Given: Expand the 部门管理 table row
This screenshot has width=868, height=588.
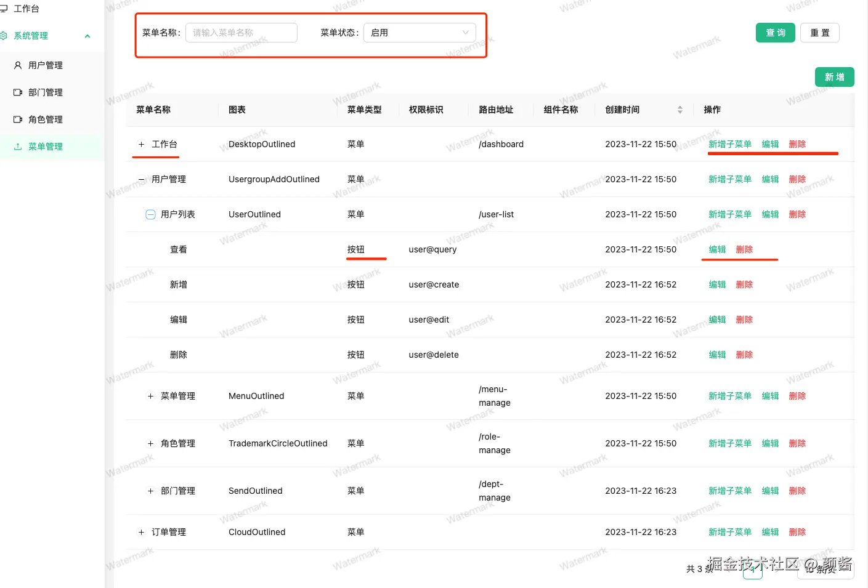Looking at the screenshot, I should [150, 491].
